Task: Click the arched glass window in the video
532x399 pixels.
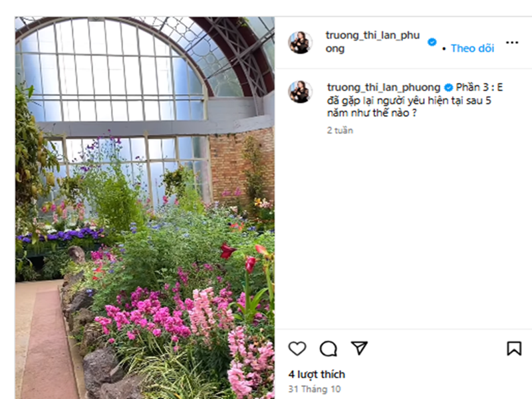Action: pos(112,71)
